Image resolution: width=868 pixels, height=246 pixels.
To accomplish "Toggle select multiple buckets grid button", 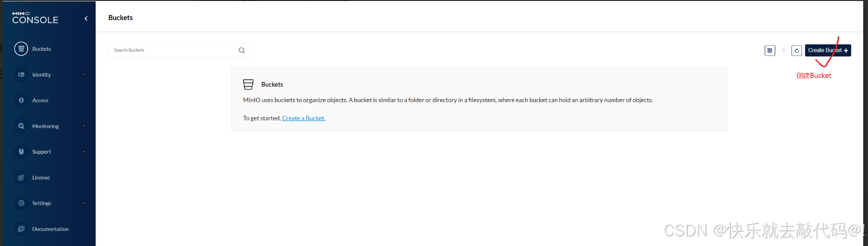I will [x=769, y=50].
